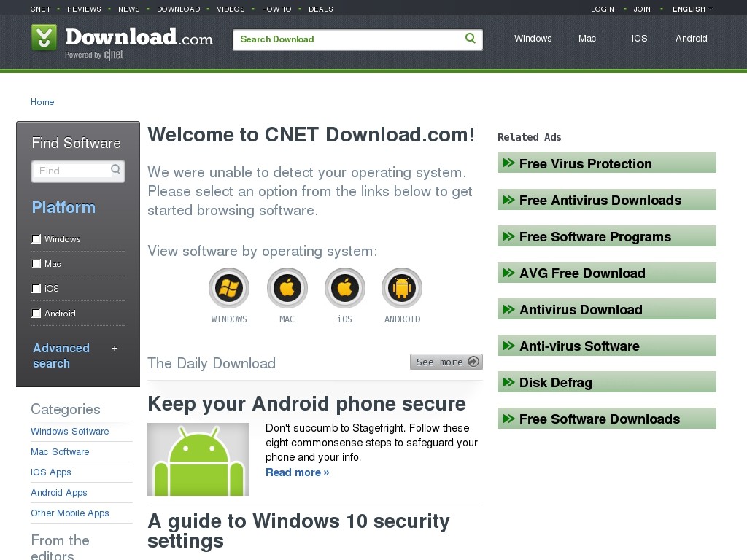Click the green Download.com logo icon
747x560 pixels.
44,37
